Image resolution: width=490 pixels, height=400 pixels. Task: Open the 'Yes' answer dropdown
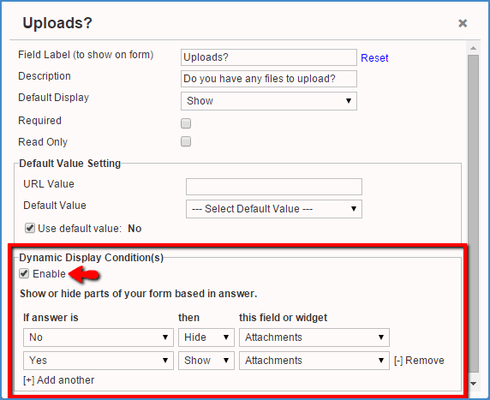click(98, 360)
